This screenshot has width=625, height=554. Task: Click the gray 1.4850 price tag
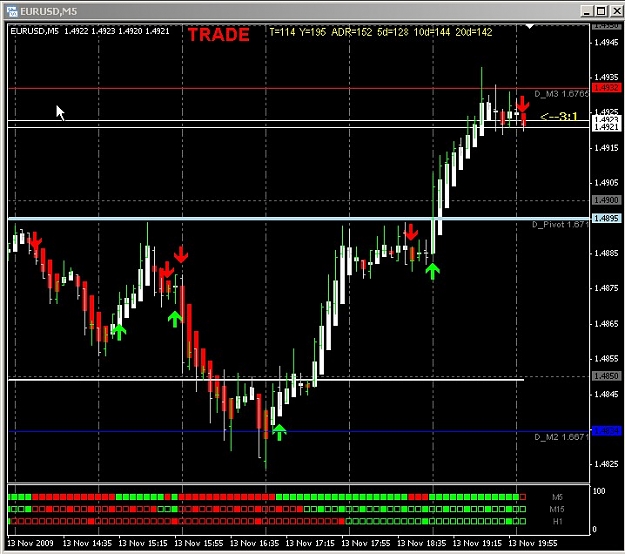[605, 376]
